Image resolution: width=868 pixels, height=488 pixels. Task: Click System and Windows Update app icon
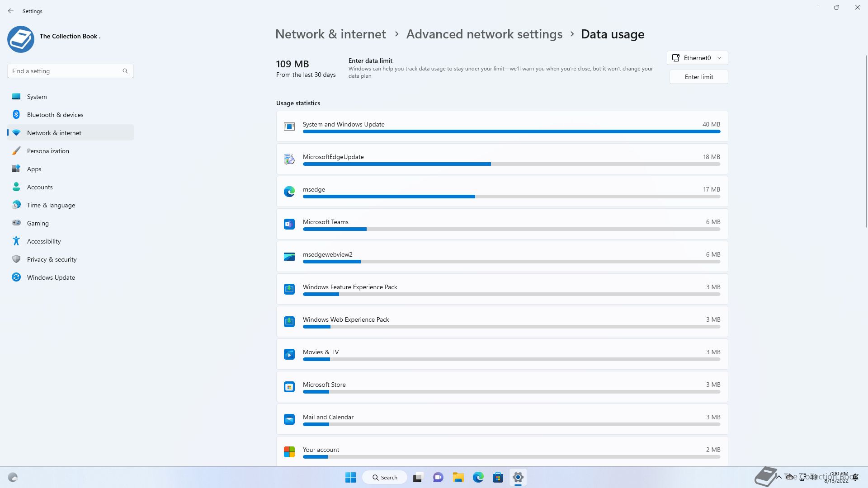(289, 127)
